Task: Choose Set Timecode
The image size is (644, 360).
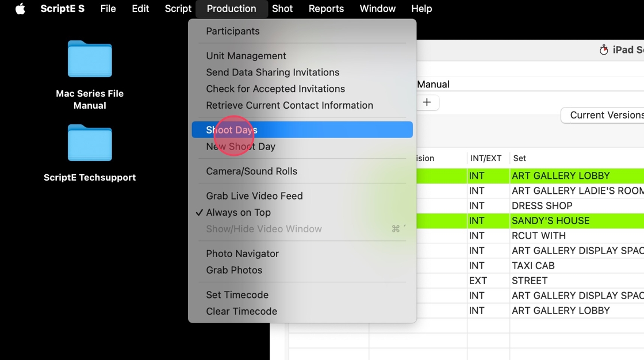Action: (x=237, y=295)
